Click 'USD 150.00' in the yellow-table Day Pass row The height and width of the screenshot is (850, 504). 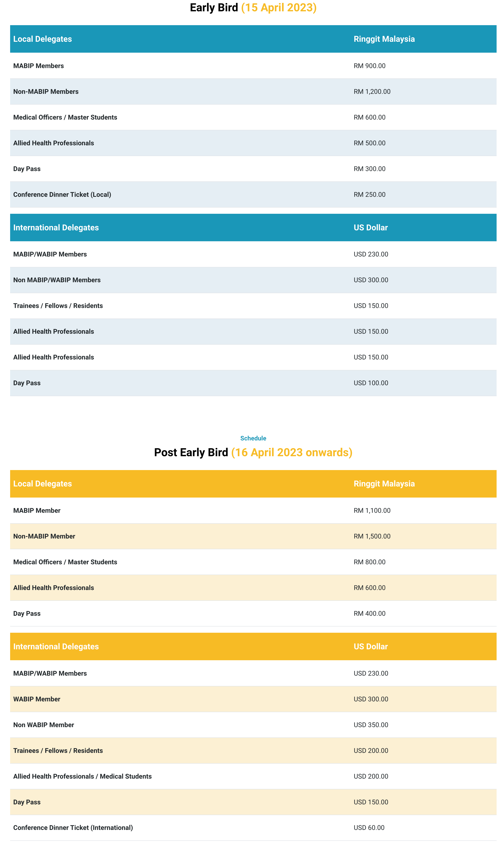tap(371, 802)
